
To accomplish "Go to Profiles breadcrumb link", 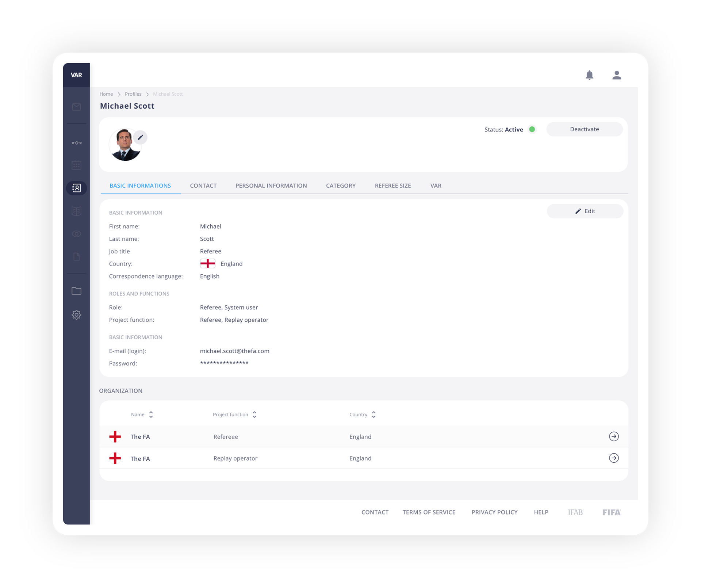I will click(133, 94).
